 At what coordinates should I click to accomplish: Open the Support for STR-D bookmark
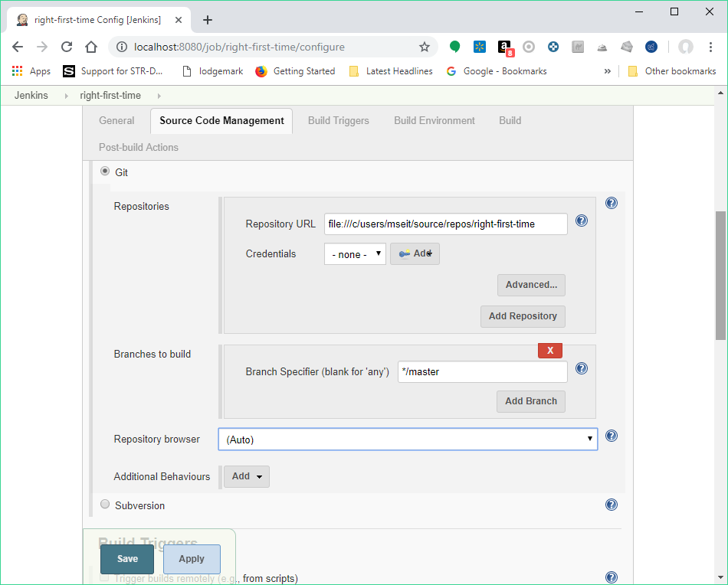113,71
